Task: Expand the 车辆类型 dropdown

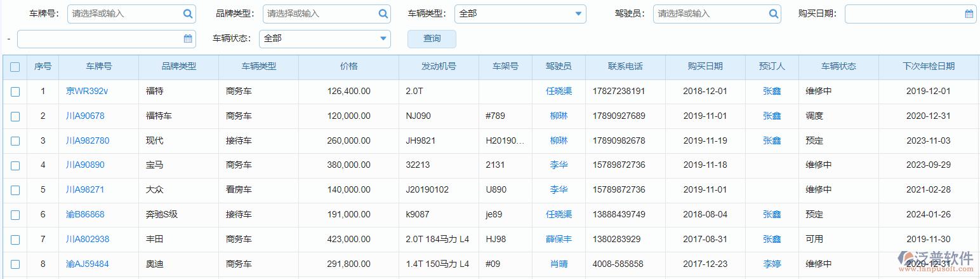Action: (520, 13)
